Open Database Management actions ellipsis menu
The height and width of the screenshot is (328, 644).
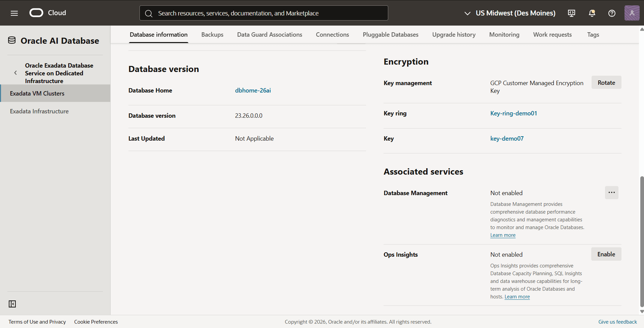click(x=611, y=192)
